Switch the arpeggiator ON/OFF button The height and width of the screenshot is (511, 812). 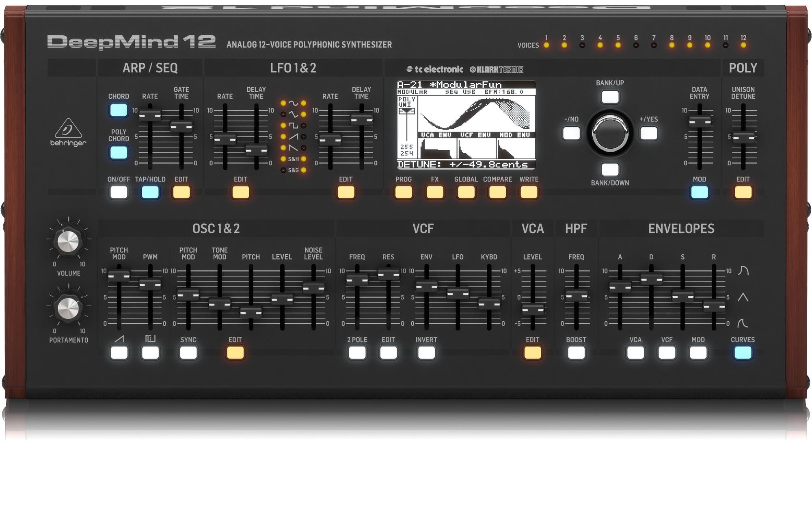(x=119, y=192)
